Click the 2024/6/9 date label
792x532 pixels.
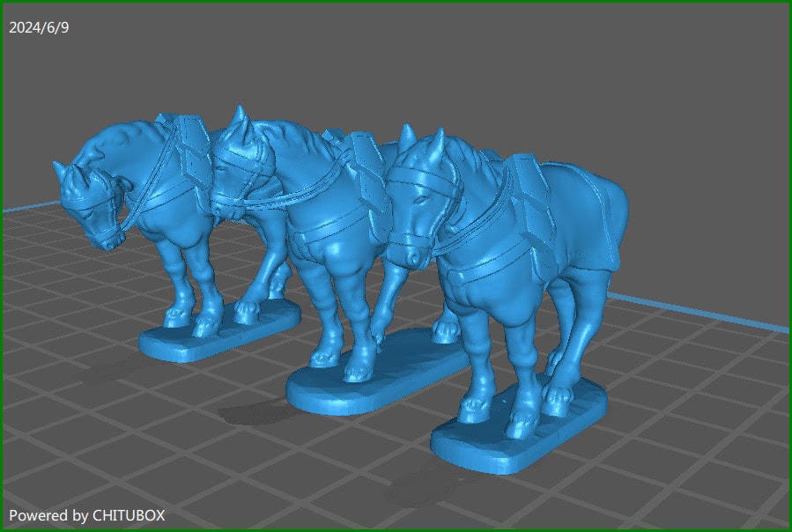click(x=39, y=27)
